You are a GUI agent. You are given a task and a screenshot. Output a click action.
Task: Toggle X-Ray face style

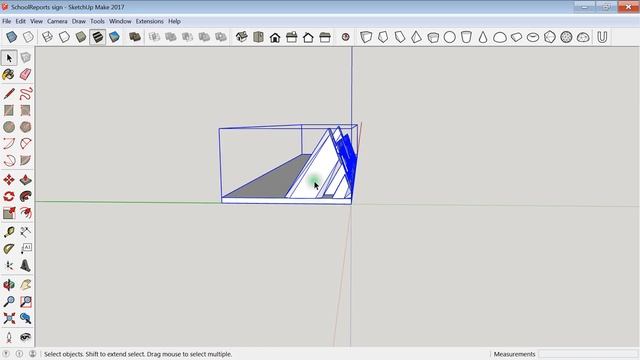coord(11,37)
